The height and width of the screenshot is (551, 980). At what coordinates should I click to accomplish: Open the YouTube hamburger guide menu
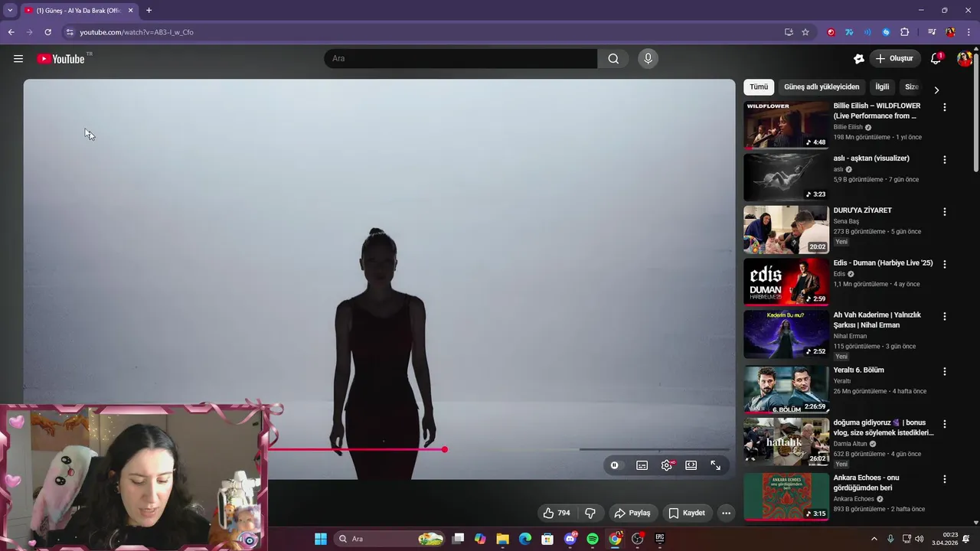click(x=18, y=59)
